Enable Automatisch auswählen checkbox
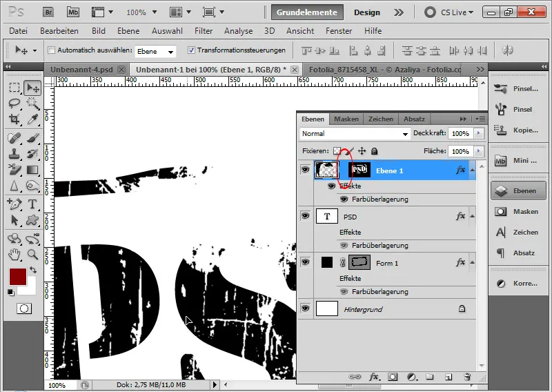This screenshot has height=392, width=552. pos(51,50)
